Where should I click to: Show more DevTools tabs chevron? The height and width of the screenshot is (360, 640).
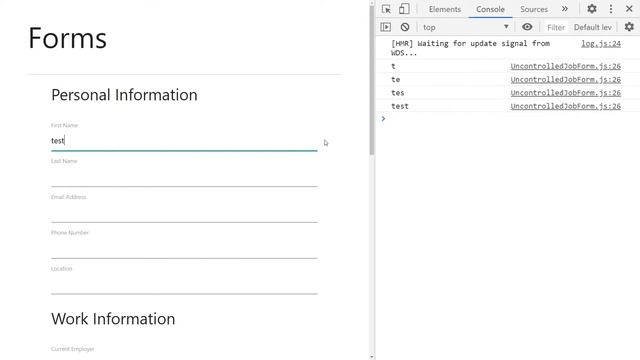(x=564, y=9)
